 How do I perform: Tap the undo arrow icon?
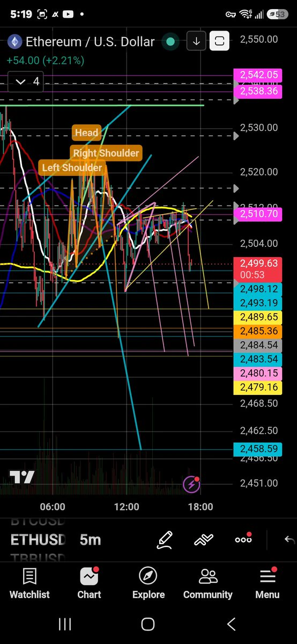[289, 540]
